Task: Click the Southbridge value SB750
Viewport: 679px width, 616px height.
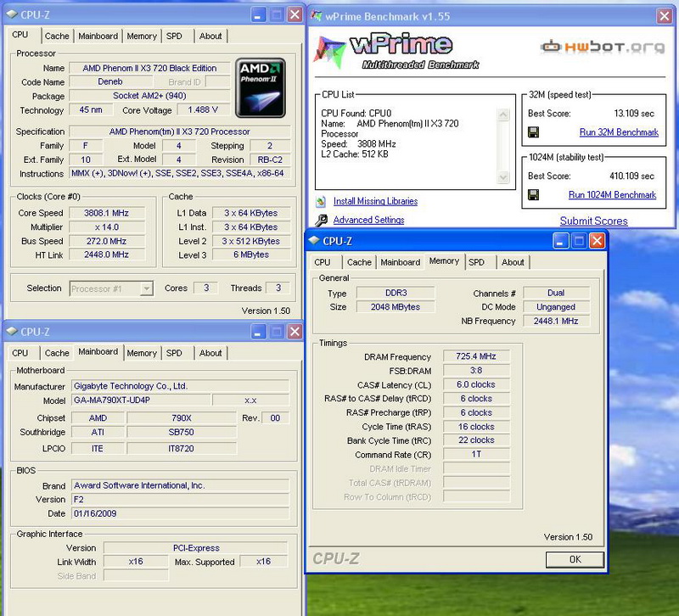Action: click(x=182, y=432)
